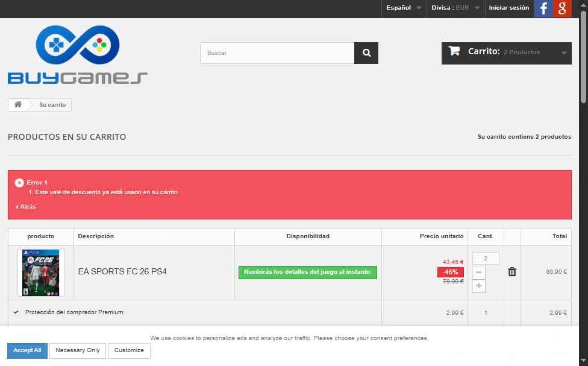The image size is (588, 366).
Task: Click the Disponibilidad column header
Action: click(308, 236)
